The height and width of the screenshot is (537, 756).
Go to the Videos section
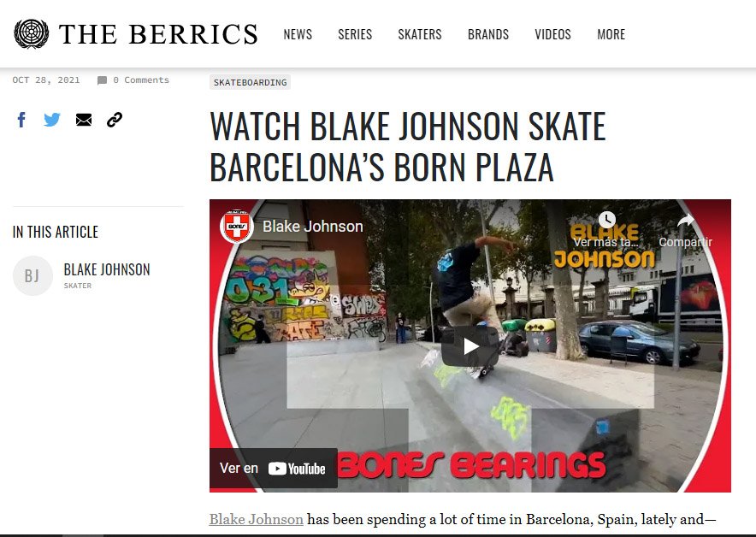click(552, 34)
